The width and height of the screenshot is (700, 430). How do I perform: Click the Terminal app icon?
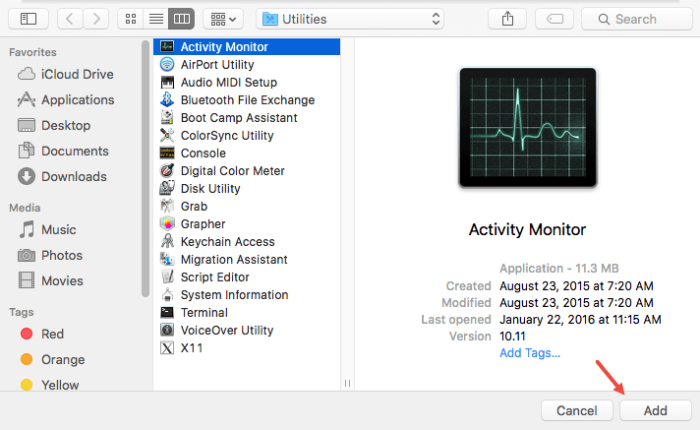coord(167,312)
